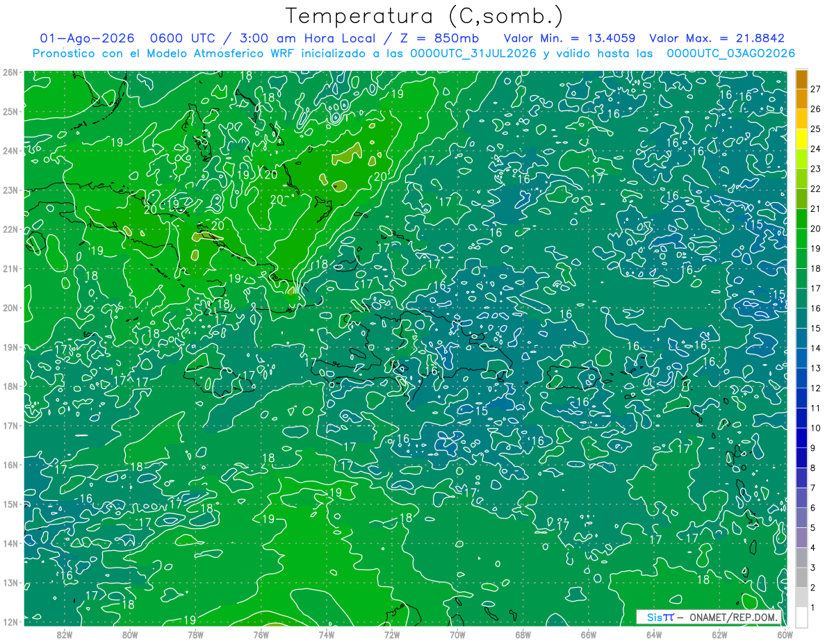
Task: Click the '64W' longitude axis label
Action: click(653, 634)
